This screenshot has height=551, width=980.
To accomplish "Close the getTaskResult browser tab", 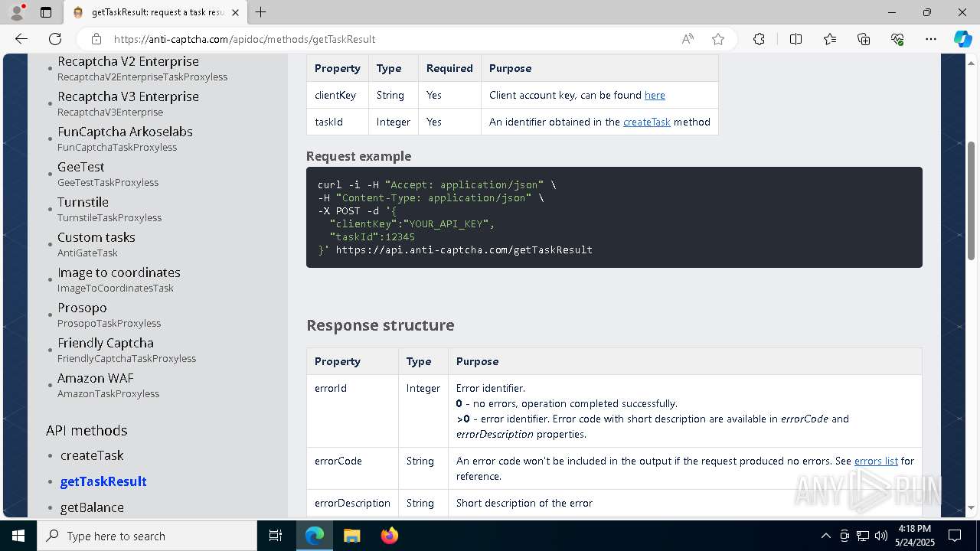I will pos(235,12).
